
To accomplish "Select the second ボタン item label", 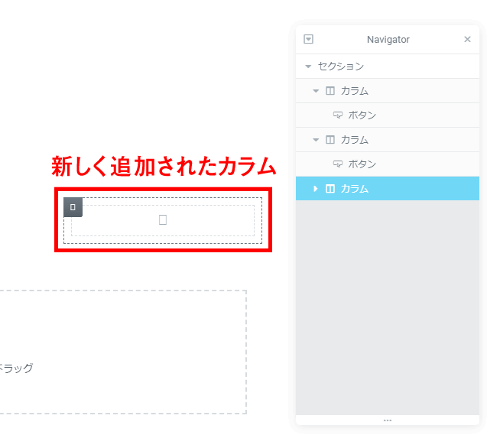I will click(x=362, y=164).
